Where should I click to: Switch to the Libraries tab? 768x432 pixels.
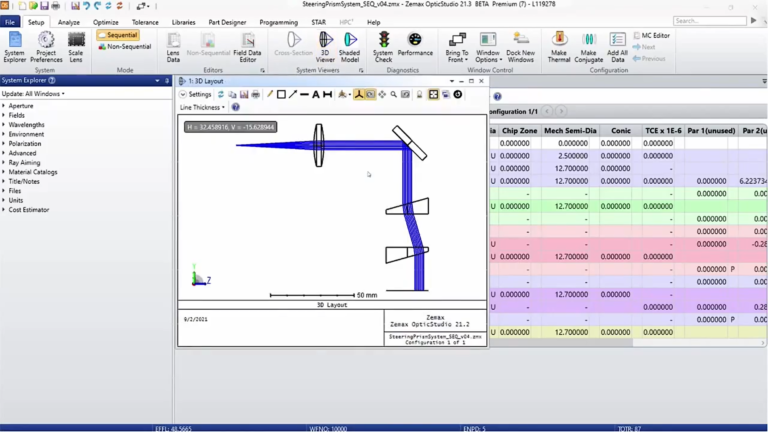tap(183, 22)
